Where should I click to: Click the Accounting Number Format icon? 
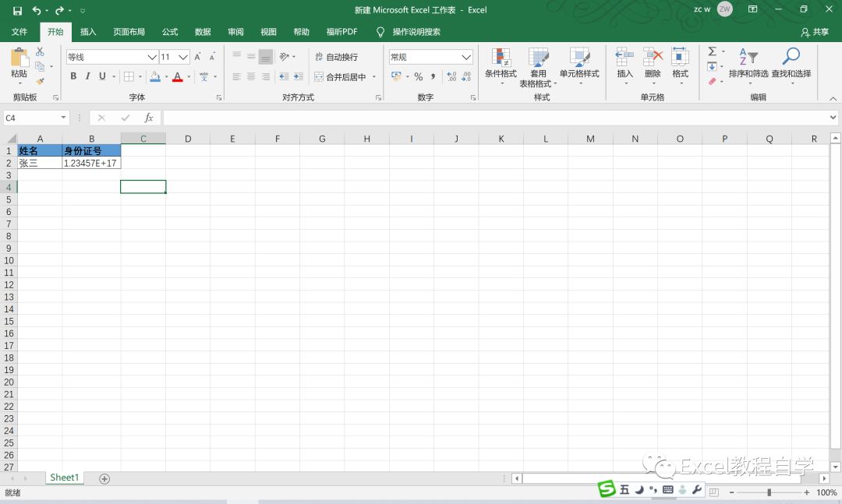pyautogui.click(x=396, y=76)
